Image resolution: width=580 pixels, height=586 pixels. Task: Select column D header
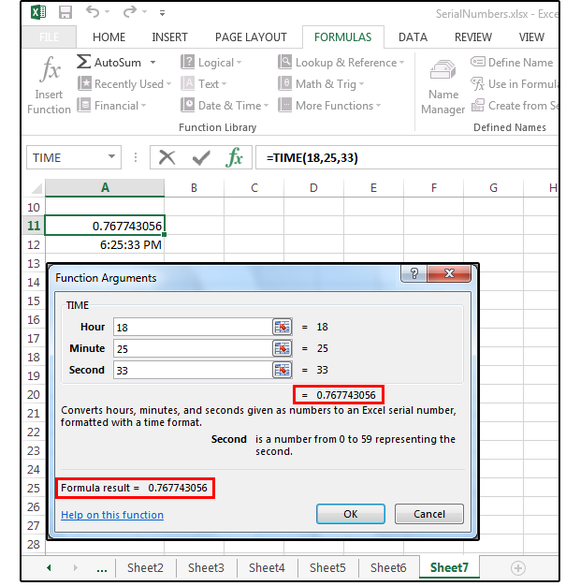click(314, 188)
